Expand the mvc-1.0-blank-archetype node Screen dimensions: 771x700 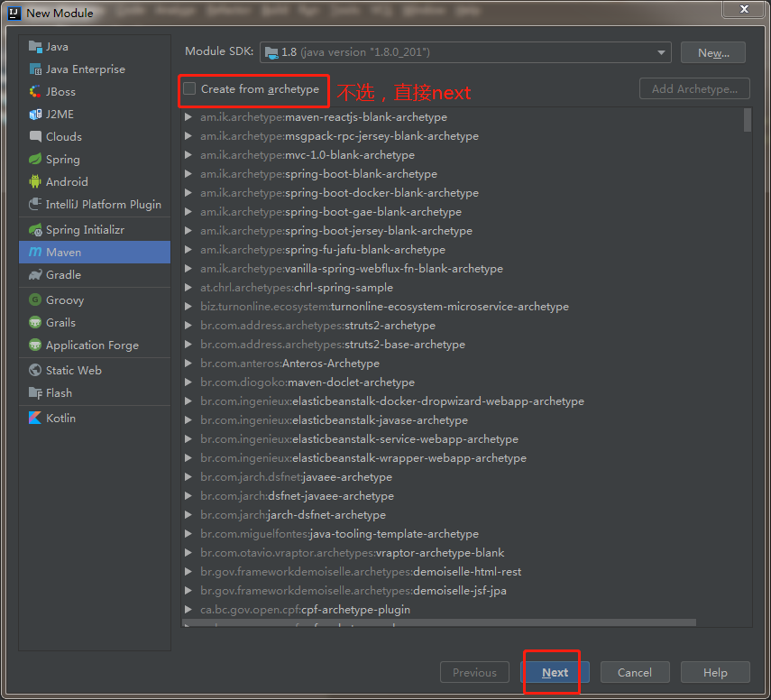tap(188, 155)
